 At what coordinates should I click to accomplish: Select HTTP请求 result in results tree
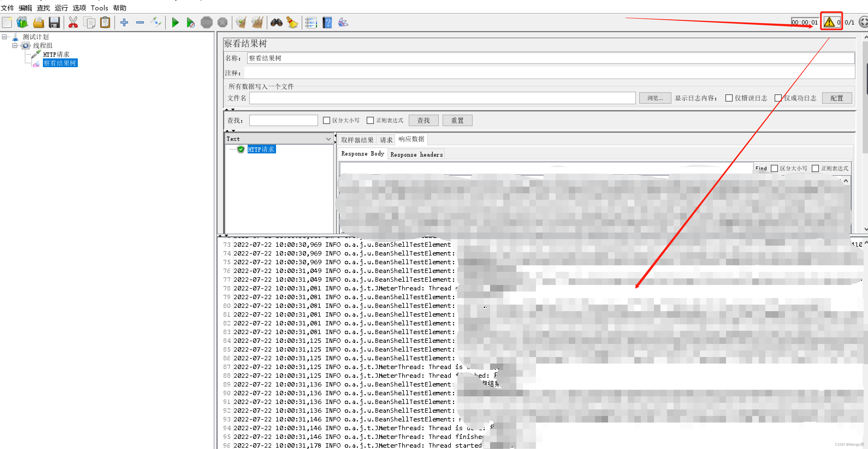coord(261,149)
